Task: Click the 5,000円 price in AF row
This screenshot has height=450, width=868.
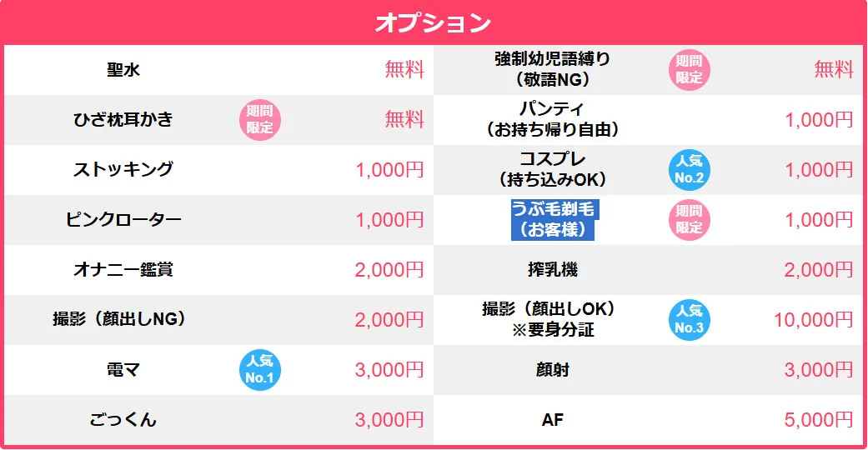Action: [x=819, y=419]
